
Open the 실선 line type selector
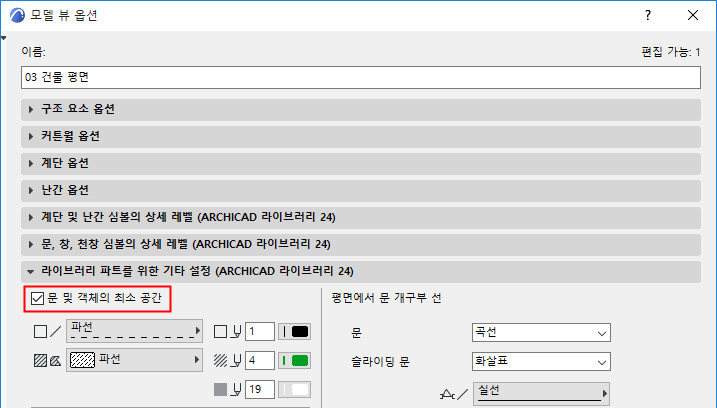541,393
